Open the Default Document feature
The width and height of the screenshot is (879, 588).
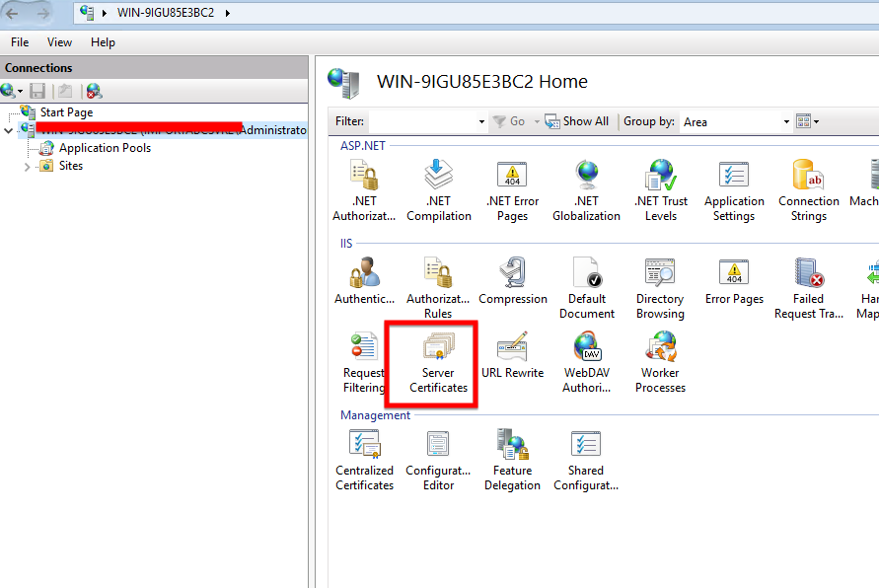coord(587,286)
